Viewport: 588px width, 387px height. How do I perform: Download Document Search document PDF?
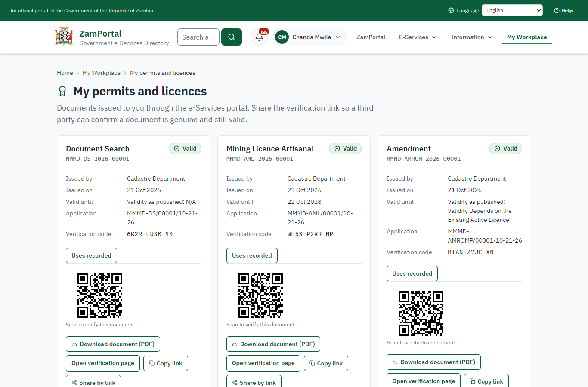pos(113,344)
